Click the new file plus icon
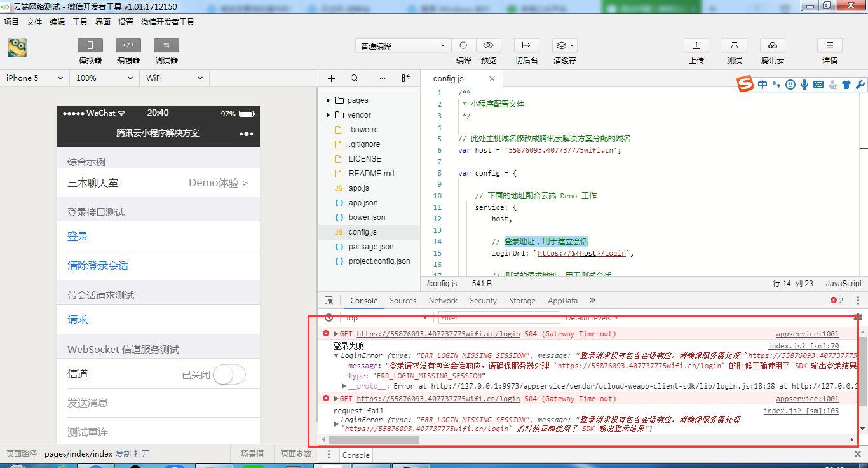Viewport: 868px width, 468px height. [x=331, y=78]
